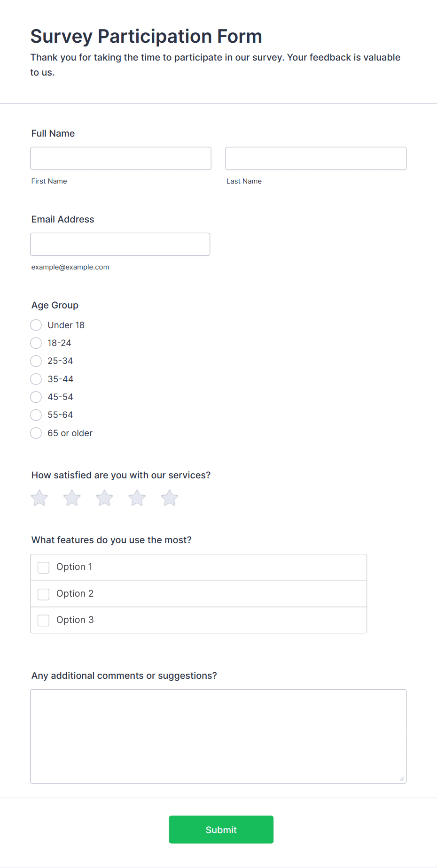The image size is (437, 868).
Task: Give a 4-star satisfaction rating
Action: (x=136, y=498)
